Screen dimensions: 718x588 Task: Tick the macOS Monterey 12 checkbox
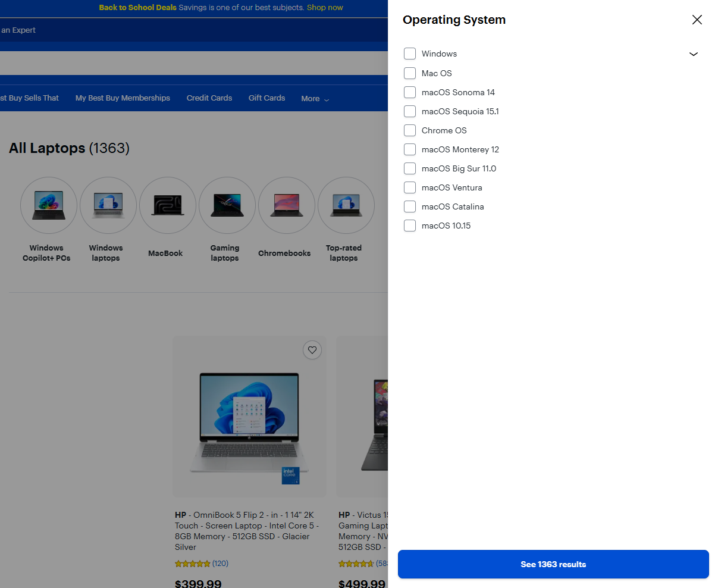(x=410, y=149)
